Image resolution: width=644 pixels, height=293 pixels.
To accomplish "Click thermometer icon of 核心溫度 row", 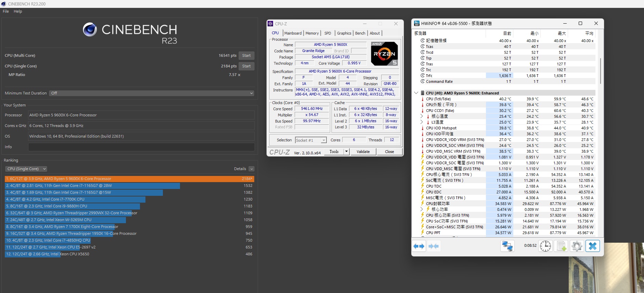I will click(x=428, y=116).
